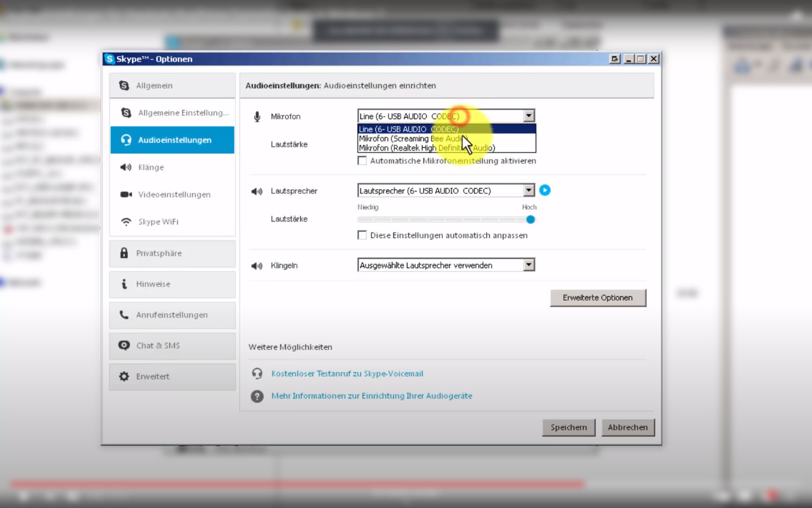Click the speaker icon beside Klänge

coord(126,167)
